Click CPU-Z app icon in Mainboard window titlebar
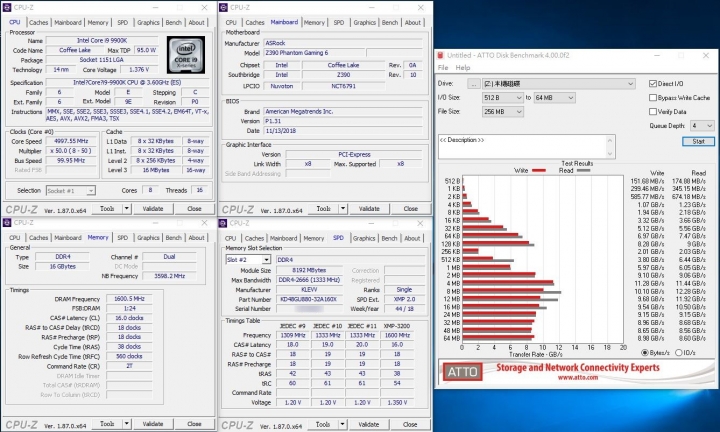720x432 pixels. click(x=223, y=7)
